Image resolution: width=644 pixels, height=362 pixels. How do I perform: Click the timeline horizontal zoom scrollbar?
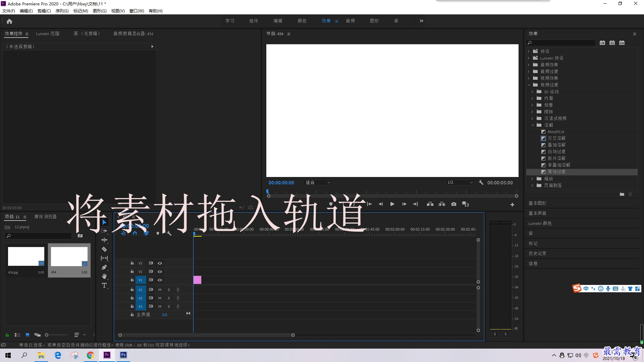pyautogui.click(x=206, y=335)
